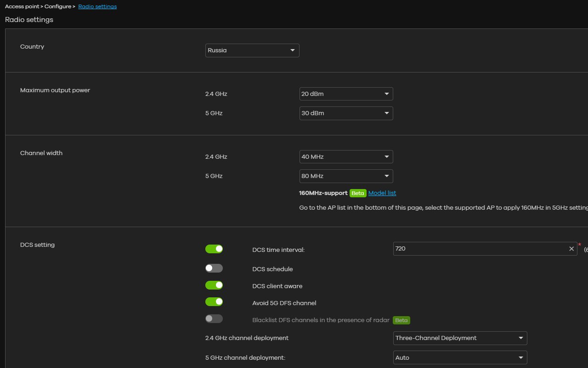Click Access point in the breadcrumb

coord(22,6)
